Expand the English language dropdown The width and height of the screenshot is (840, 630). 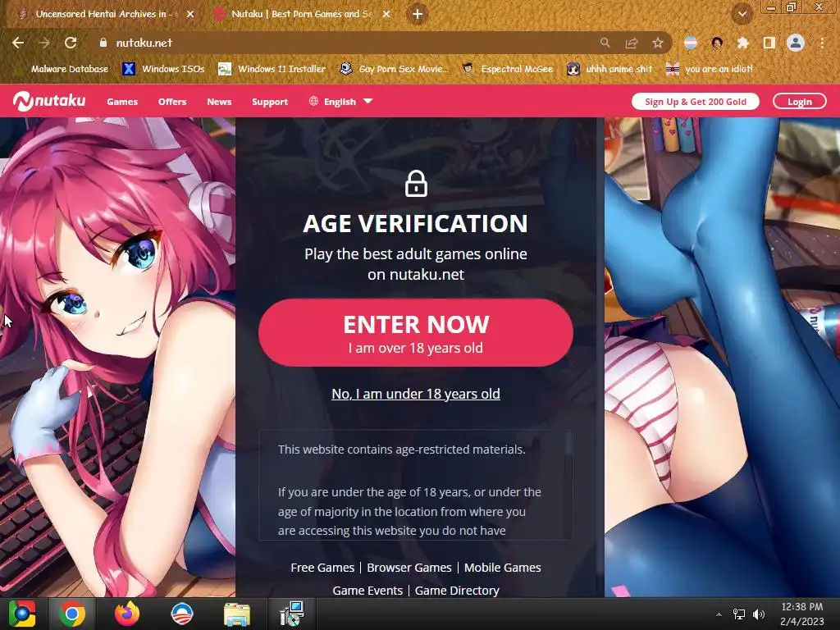pyautogui.click(x=340, y=101)
